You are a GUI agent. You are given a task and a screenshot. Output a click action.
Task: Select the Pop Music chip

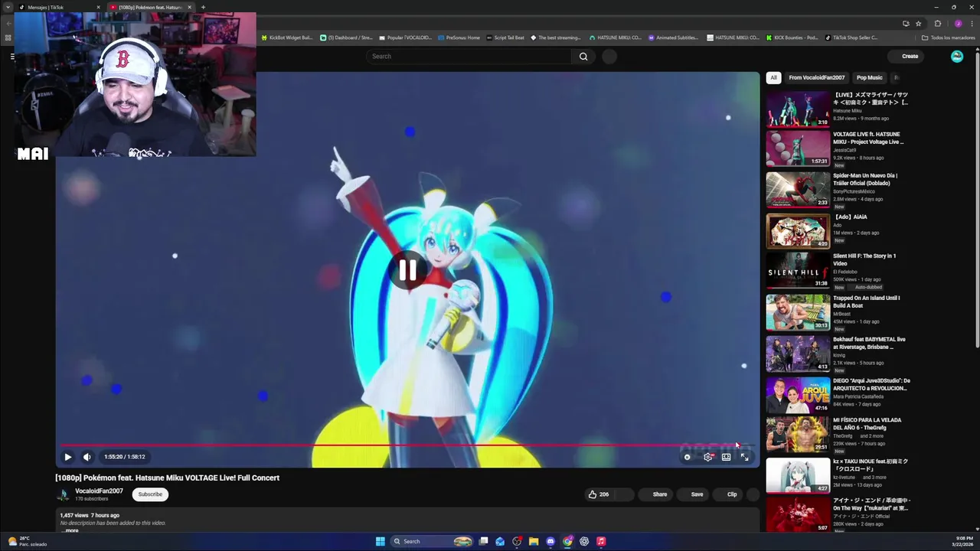pos(869,77)
